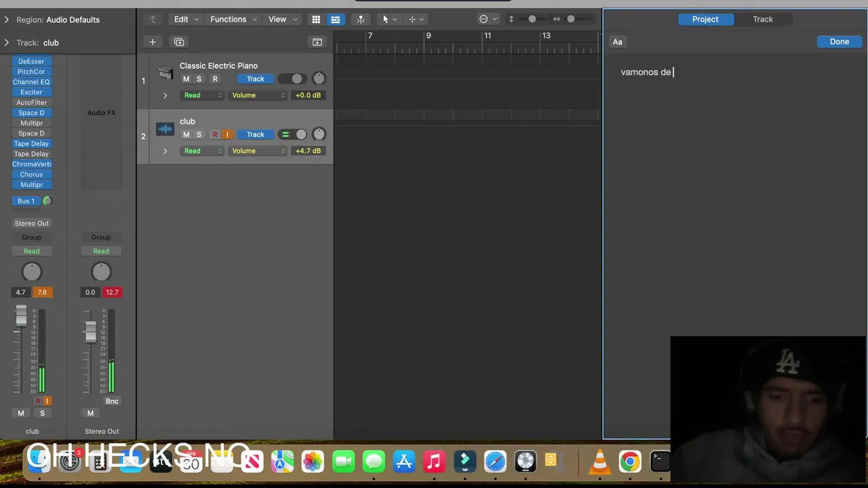Click Done in the notes panel
The width and height of the screenshot is (868, 488).
point(840,42)
